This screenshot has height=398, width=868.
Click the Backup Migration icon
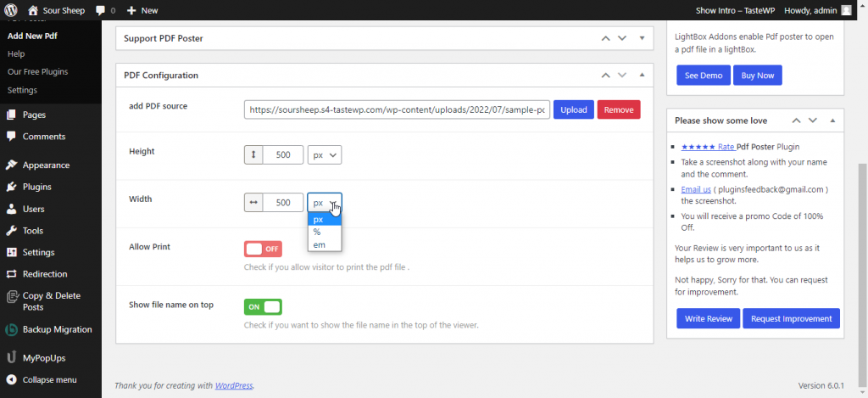pyautogui.click(x=12, y=330)
